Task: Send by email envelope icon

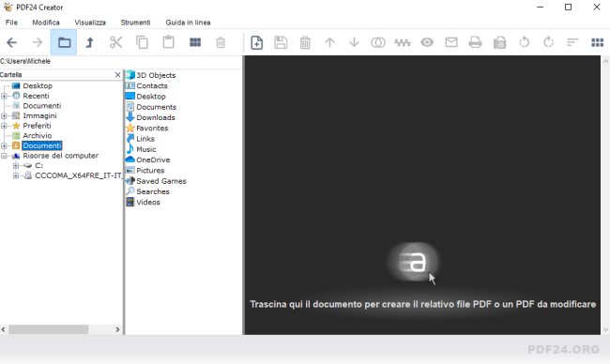Action: 451,42
